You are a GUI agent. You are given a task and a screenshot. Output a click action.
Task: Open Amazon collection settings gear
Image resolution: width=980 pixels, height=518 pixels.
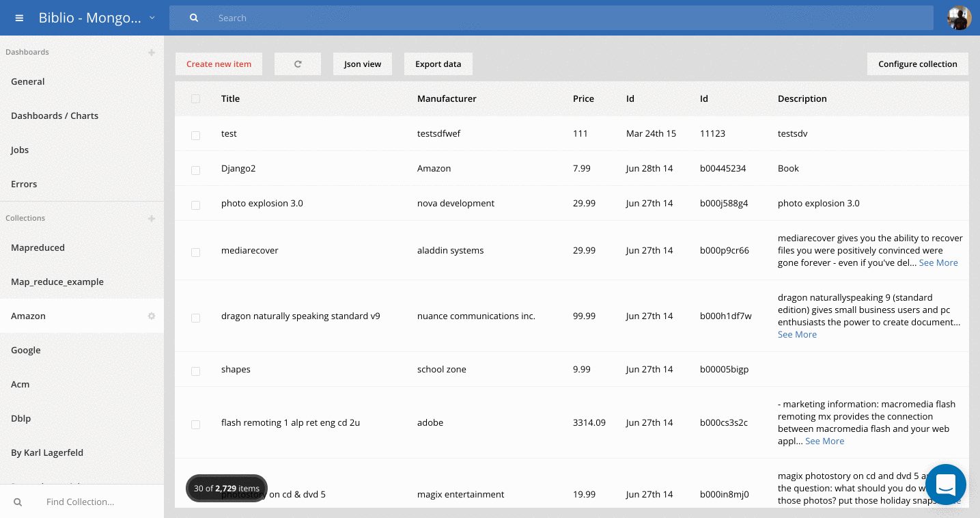point(152,316)
